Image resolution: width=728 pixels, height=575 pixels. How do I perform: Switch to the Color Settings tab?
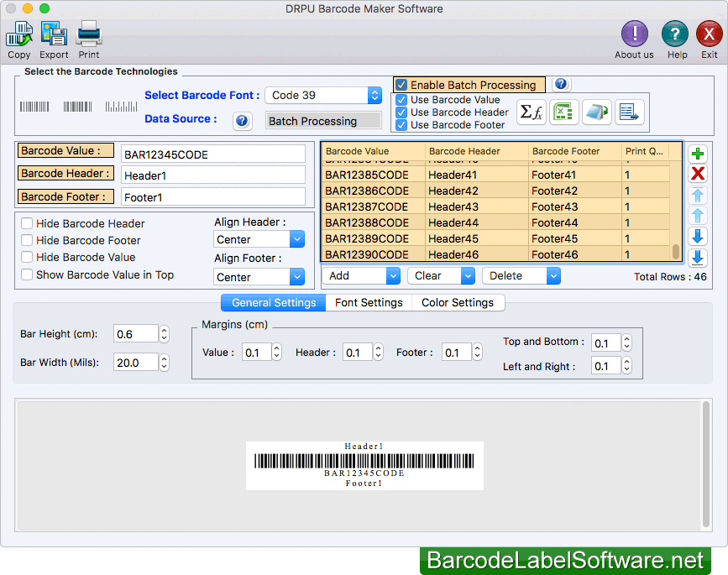pyautogui.click(x=458, y=302)
